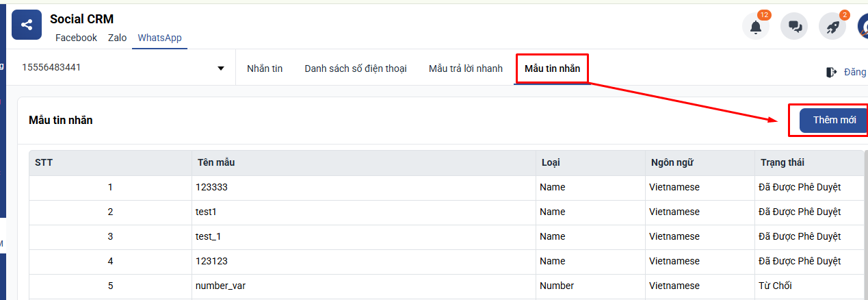
Task: Switch to the Zalo channel tab
Action: coord(117,38)
